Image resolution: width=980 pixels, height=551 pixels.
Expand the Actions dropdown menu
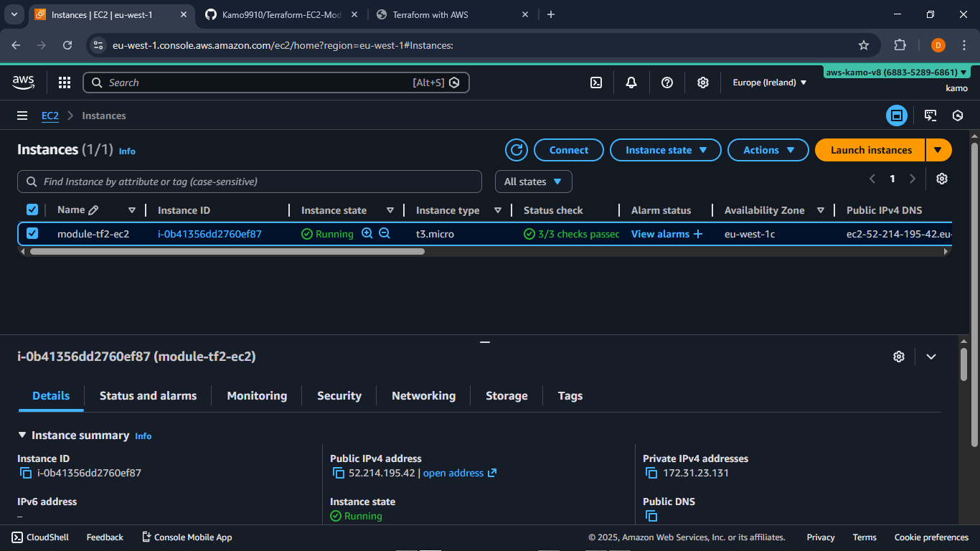pos(770,150)
